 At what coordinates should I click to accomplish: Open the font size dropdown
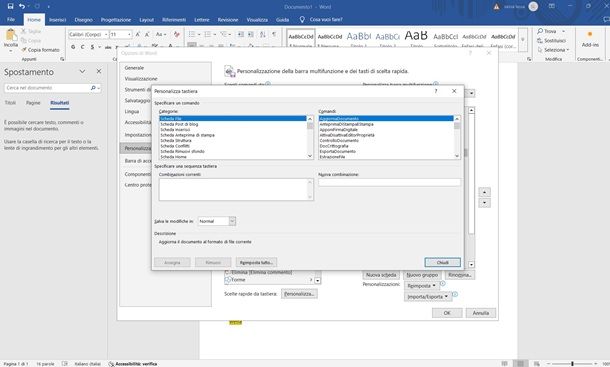(130, 34)
